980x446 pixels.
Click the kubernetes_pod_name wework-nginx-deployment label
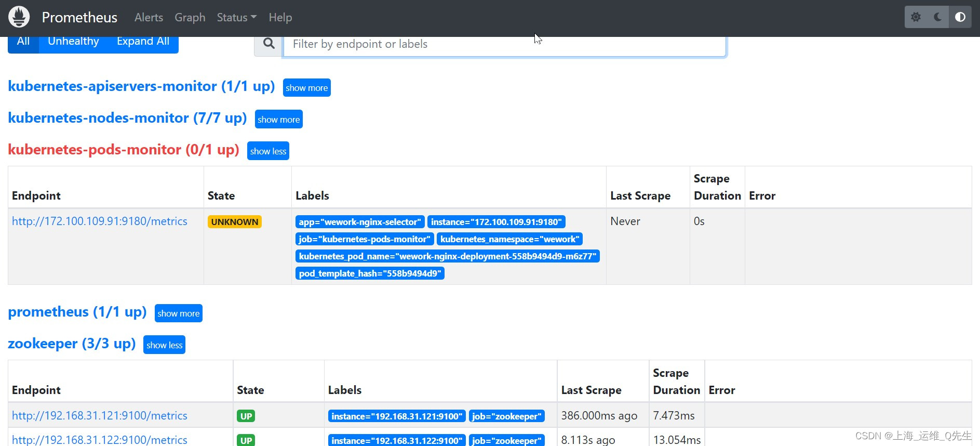[x=448, y=256]
